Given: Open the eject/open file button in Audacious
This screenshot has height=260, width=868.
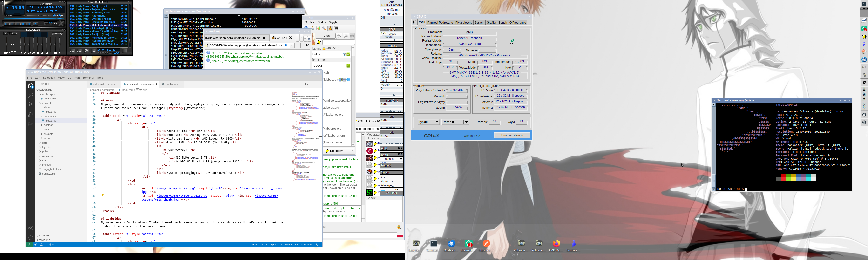Looking at the screenshot, I should point(35,24).
